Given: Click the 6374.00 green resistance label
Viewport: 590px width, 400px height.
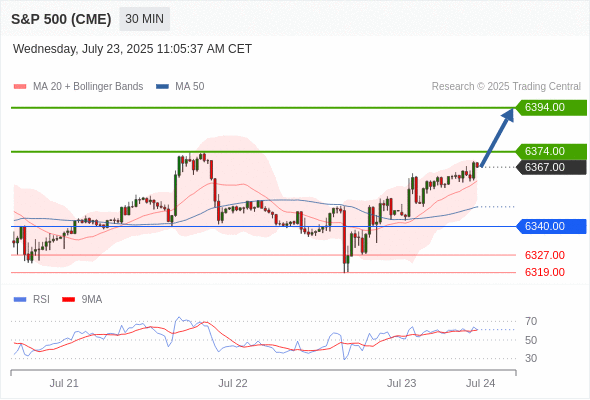Looking at the screenshot, I should point(551,151).
